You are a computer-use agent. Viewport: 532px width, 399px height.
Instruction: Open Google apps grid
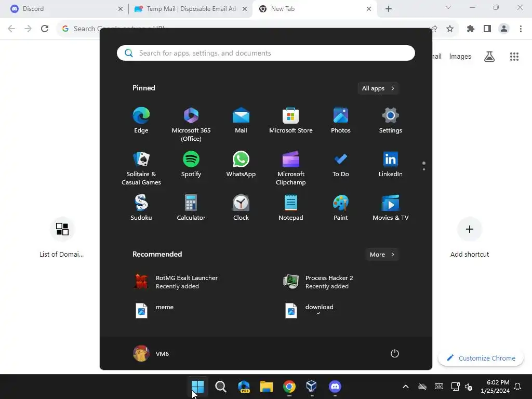click(x=514, y=57)
